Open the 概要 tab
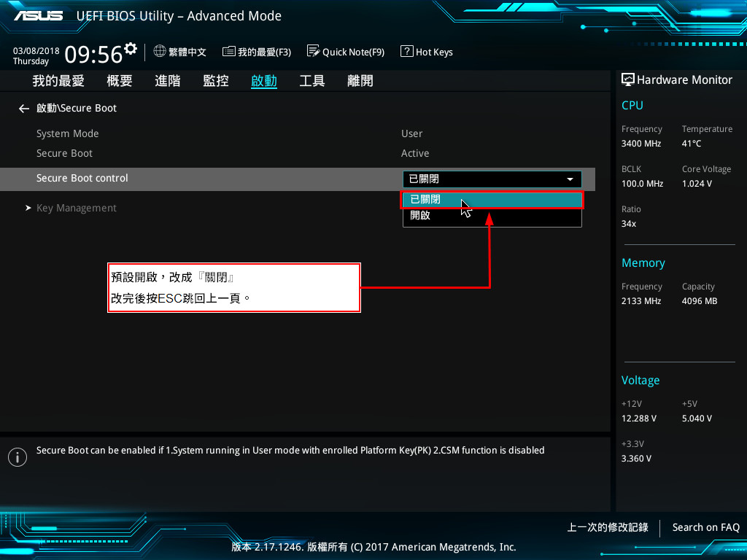The height and width of the screenshot is (560, 747). coord(120,80)
